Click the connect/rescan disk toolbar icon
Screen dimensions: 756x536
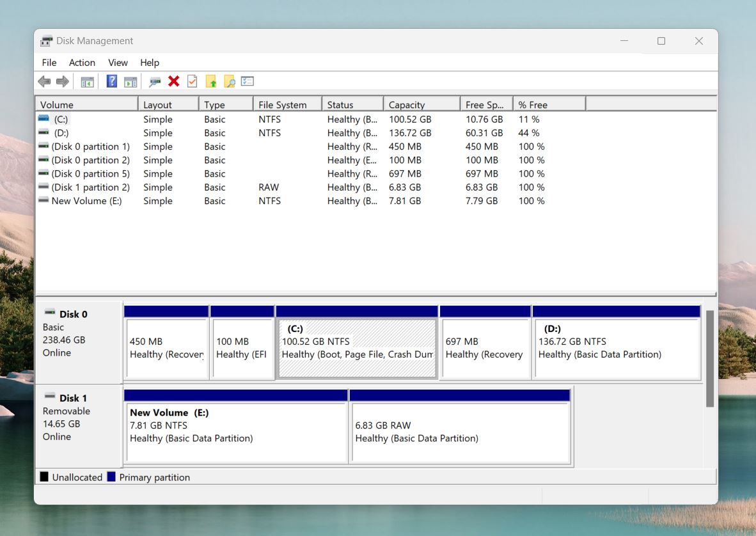coord(155,82)
